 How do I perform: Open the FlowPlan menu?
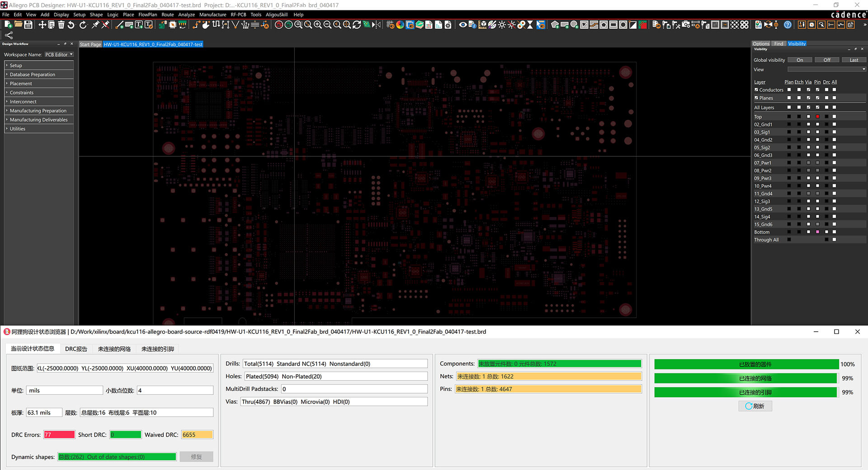coord(147,14)
